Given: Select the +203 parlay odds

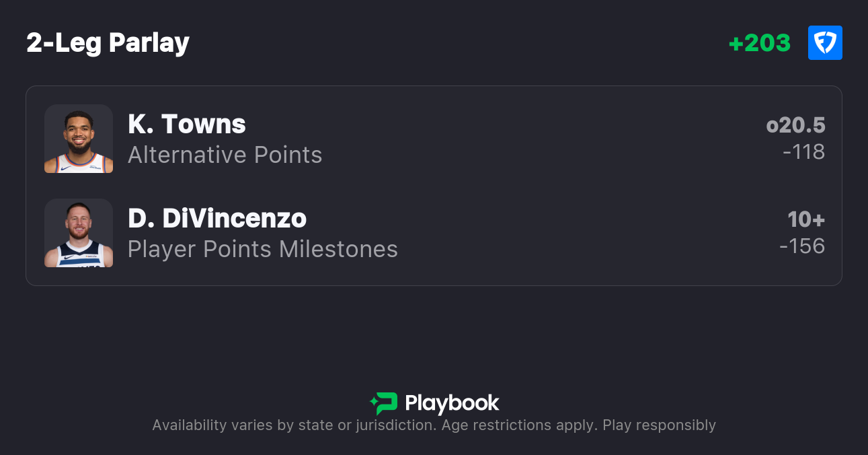Looking at the screenshot, I should pyautogui.click(x=759, y=43).
